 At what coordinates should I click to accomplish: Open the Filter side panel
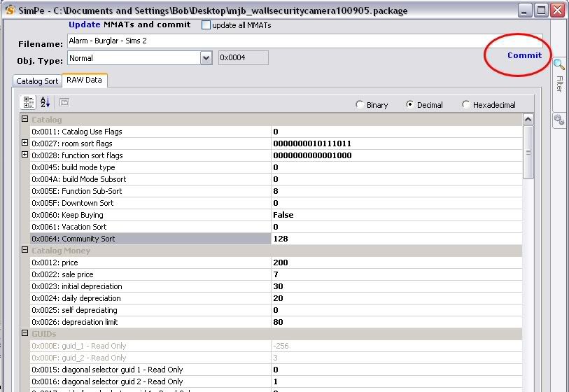pyautogui.click(x=559, y=76)
